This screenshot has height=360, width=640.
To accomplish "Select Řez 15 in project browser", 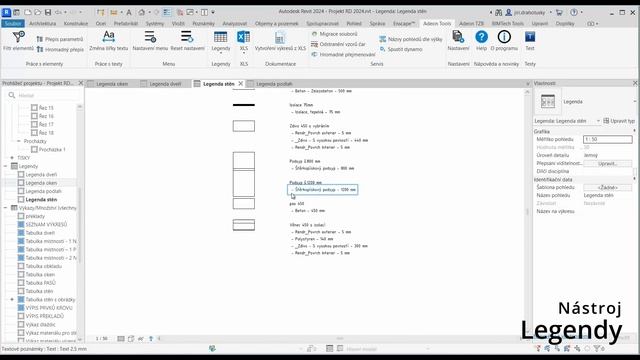I will pos(46,108).
